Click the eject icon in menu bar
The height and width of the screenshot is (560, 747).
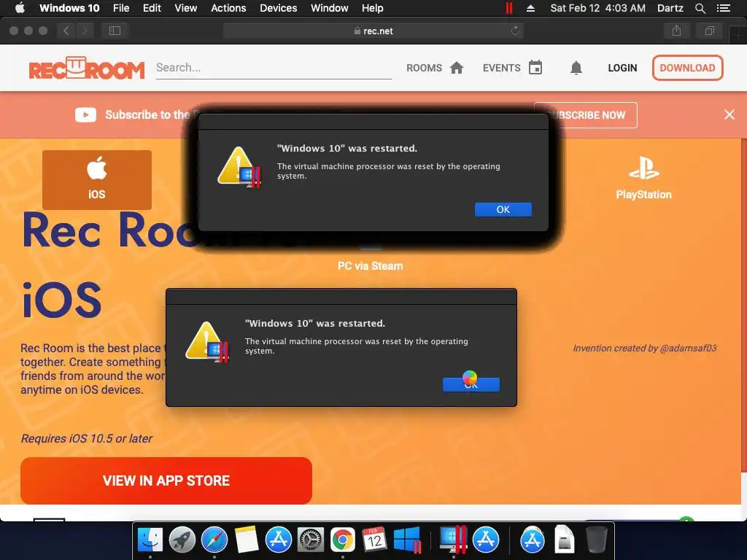(531, 8)
